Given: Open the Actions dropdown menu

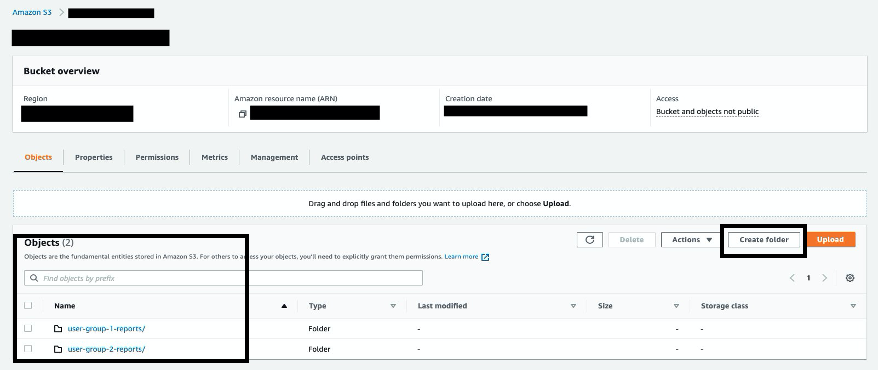Looking at the screenshot, I should coord(691,240).
